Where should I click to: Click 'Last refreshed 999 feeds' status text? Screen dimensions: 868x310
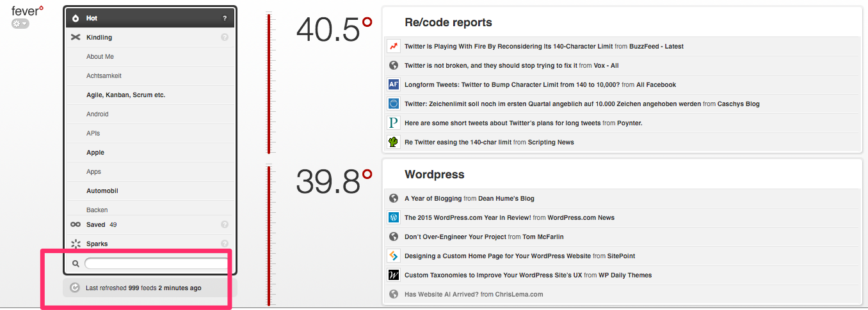[x=143, y=288]
